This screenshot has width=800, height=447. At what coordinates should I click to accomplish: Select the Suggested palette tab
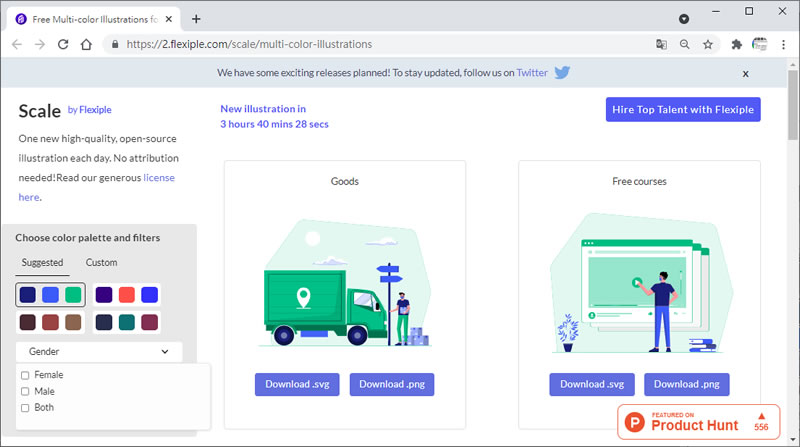[42, 263]
